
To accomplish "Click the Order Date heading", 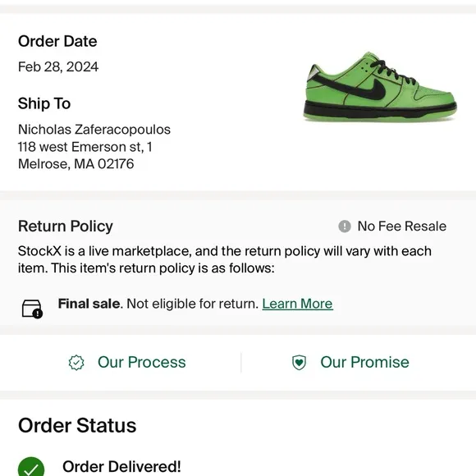I will [x=57, y=41].
